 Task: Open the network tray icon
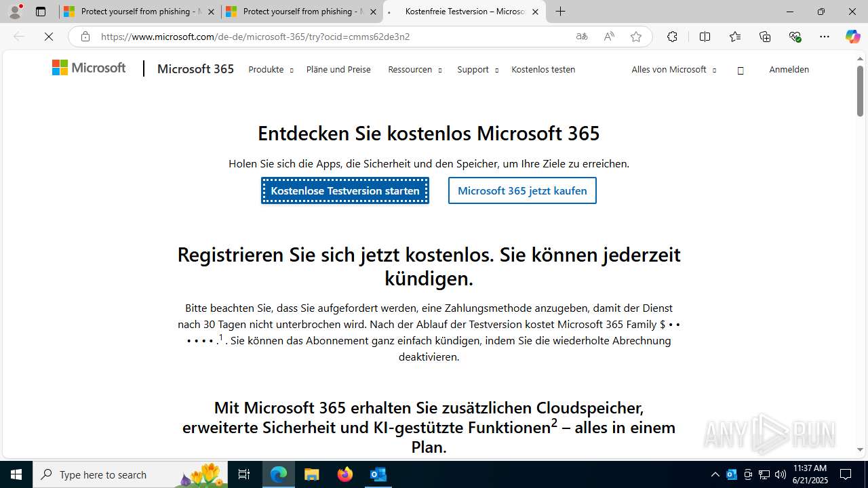point(764,474)
